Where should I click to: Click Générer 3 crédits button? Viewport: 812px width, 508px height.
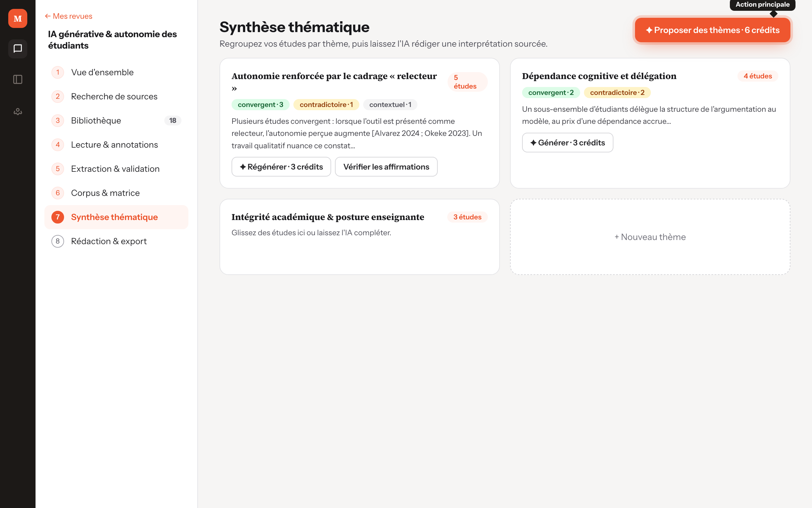(567, 143)
